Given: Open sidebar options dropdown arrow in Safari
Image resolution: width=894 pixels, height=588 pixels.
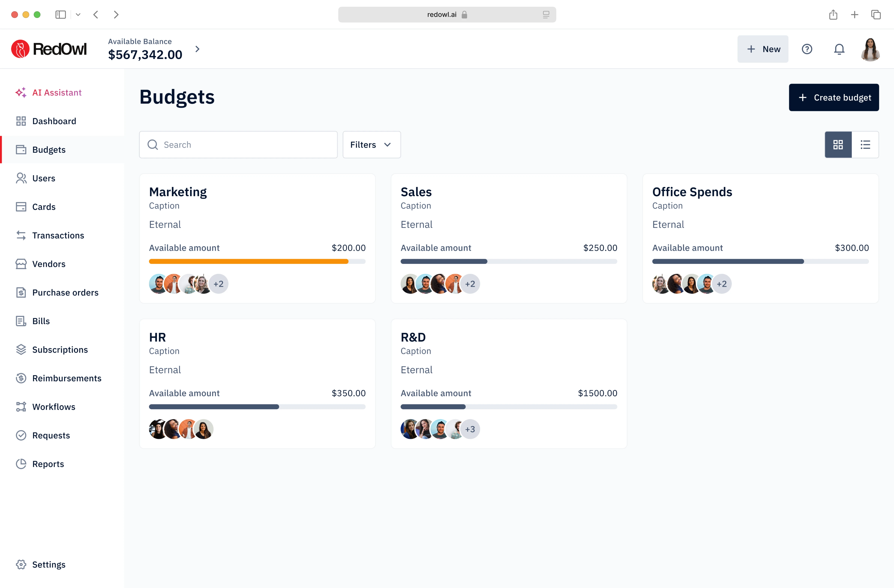Looking at the screenshot, I should point(78,15).
